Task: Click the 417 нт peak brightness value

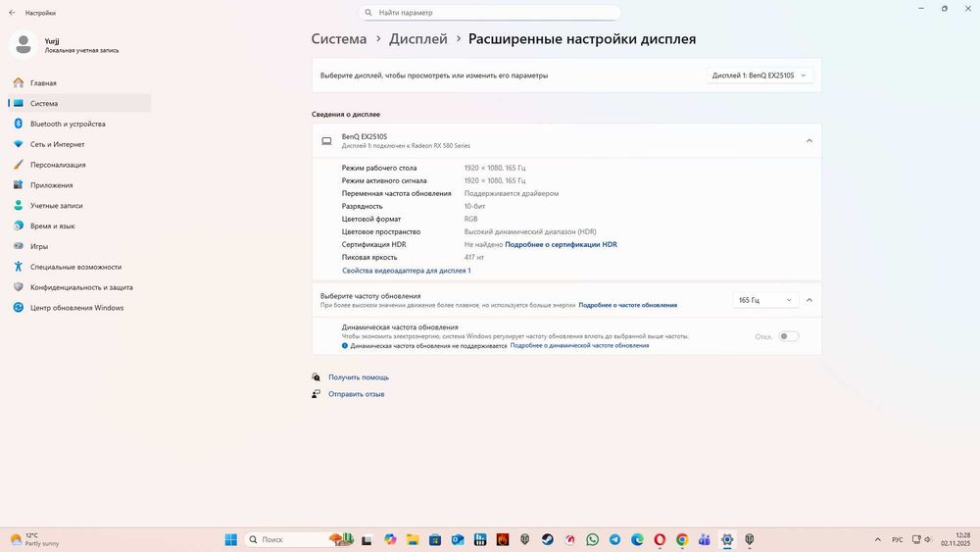Action: 473,258
